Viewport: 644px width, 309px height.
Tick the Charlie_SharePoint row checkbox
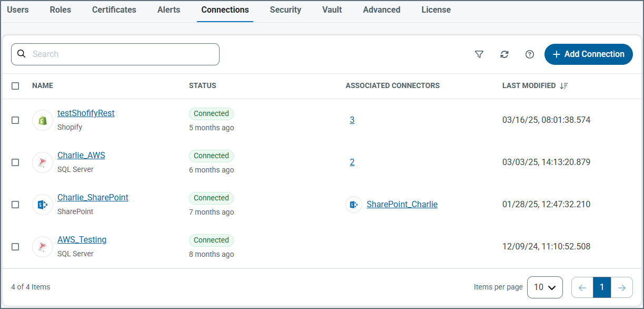(x=15, y=205)
